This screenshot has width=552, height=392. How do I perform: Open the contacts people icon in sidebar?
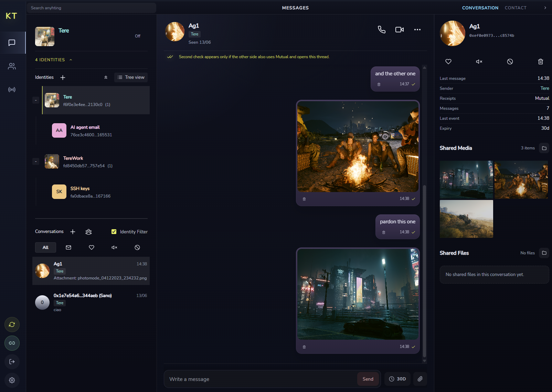pyautogui.click(x=12, y=66)
